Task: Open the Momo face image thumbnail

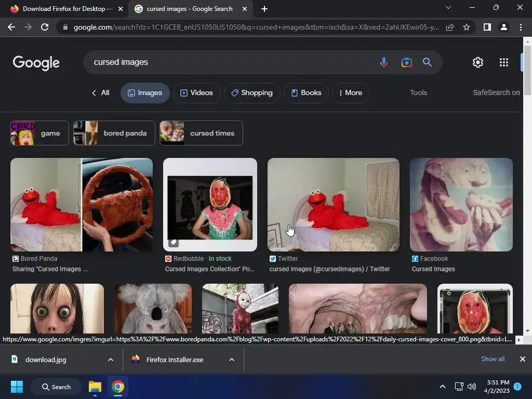Action: tap(57, 309)
